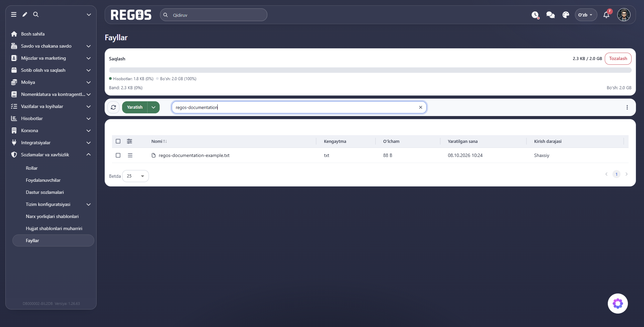
Task: Open row actions menu for regos-documentation-example.txt
Action: 130,155
